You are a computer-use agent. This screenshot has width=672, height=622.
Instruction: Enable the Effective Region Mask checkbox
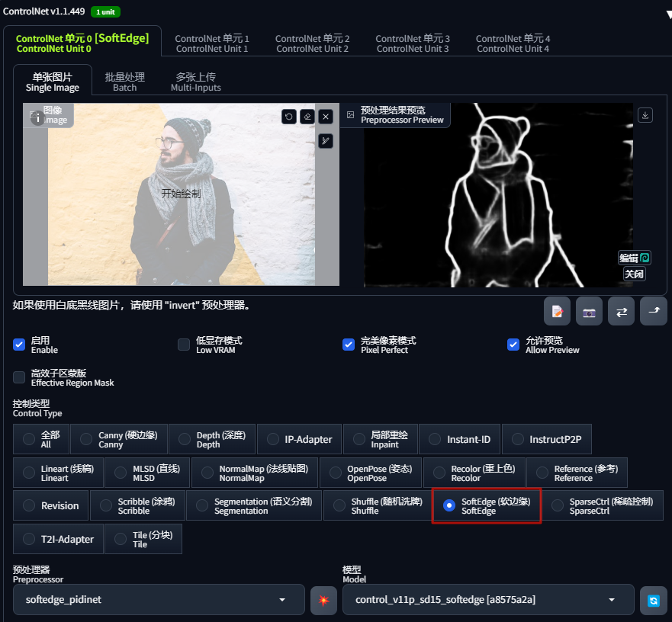click(x=19, y=377)
